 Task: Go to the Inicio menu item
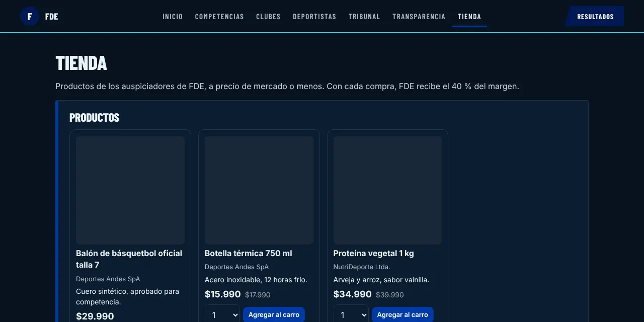(173, 17)
